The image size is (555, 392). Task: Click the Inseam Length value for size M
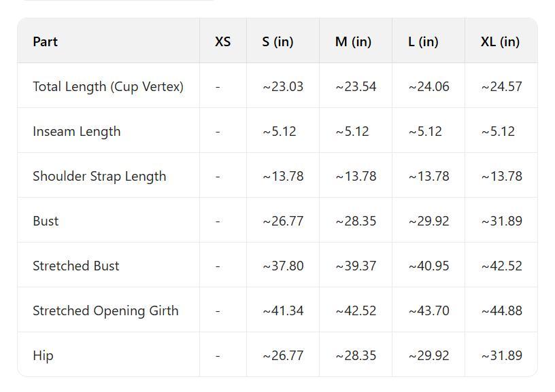coord(352,131)
